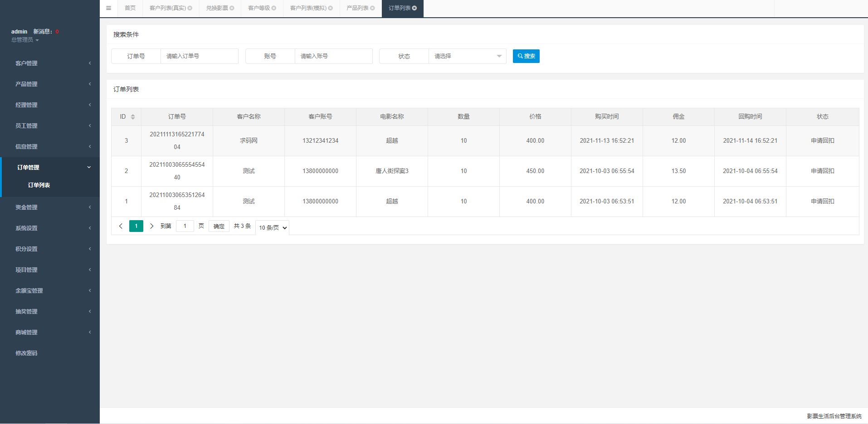Switch to the 客户等级 tab

(259, 8)
